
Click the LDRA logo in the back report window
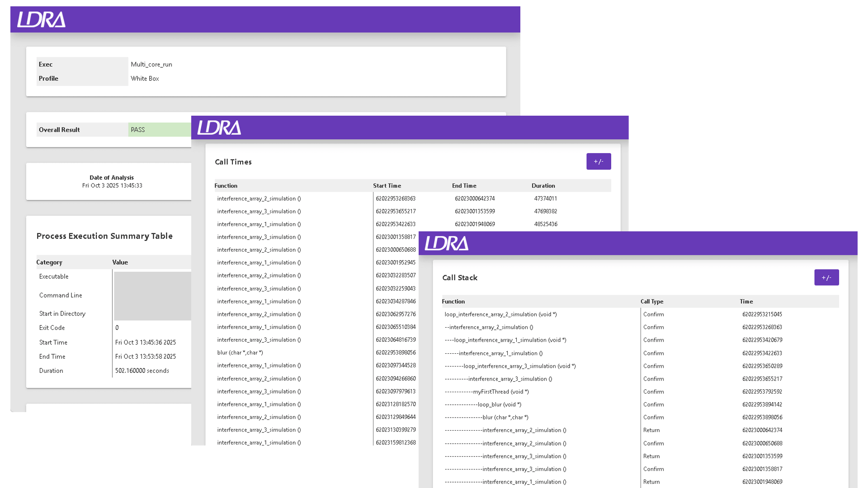click(41, 19)
